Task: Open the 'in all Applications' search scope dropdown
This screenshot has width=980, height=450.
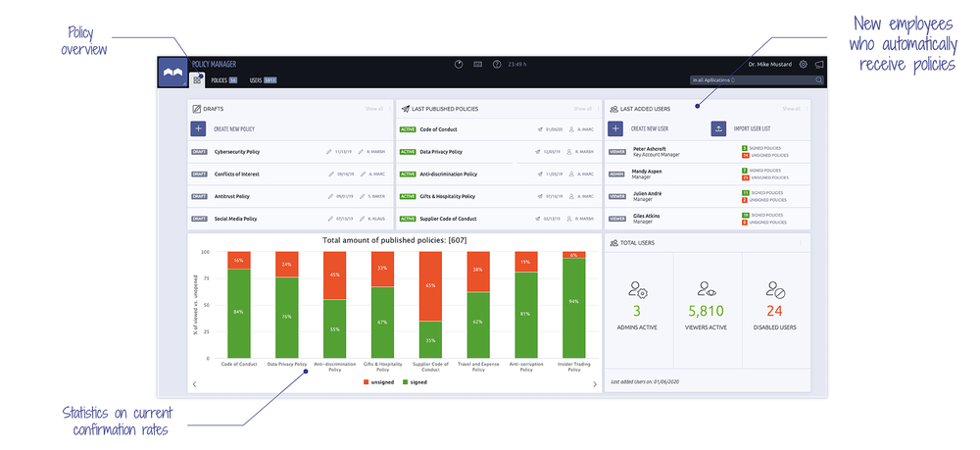Action: (713, 80)
